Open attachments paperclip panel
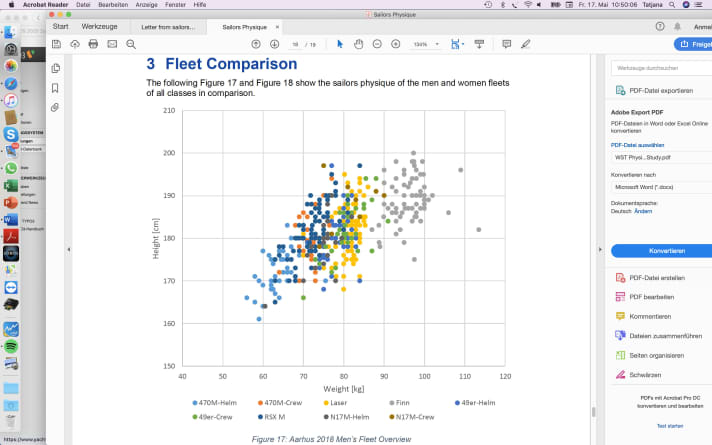The image size is (712, 445). tap(55, 107)
